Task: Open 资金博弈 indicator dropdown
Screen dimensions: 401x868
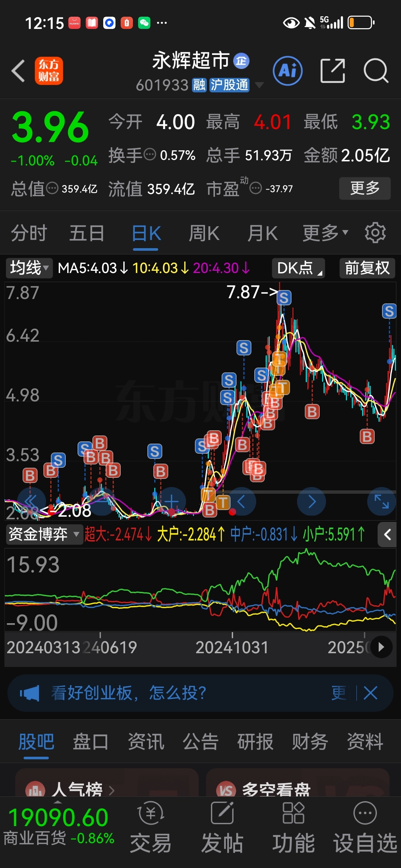Action: pyautogui.click(x=44, y=535)
